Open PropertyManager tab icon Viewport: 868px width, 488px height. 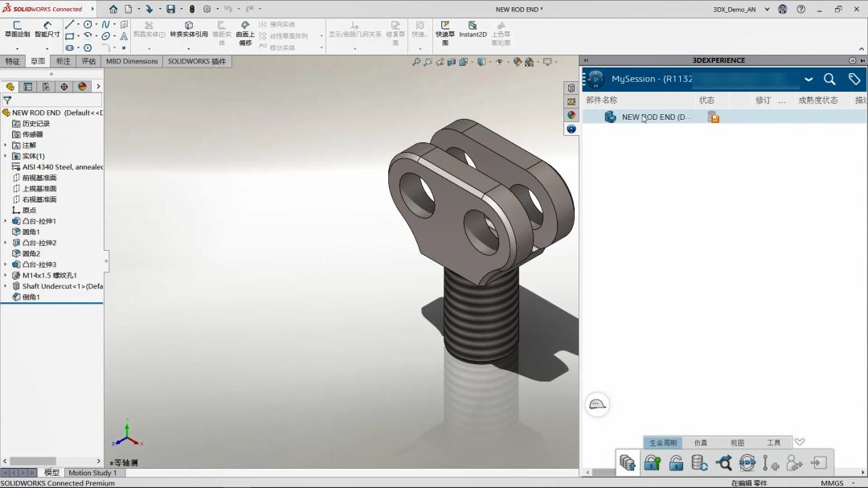pyautogui.click(x=27, y=86)
